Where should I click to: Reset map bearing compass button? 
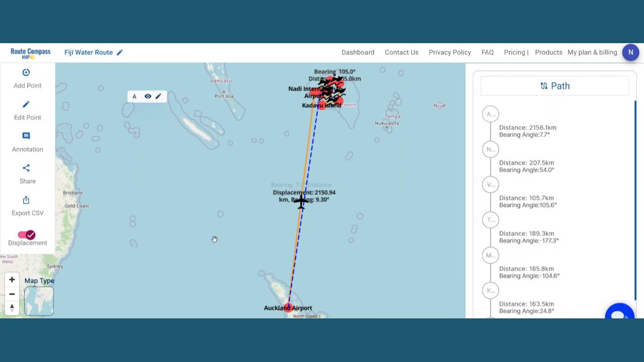pos(12,308)
